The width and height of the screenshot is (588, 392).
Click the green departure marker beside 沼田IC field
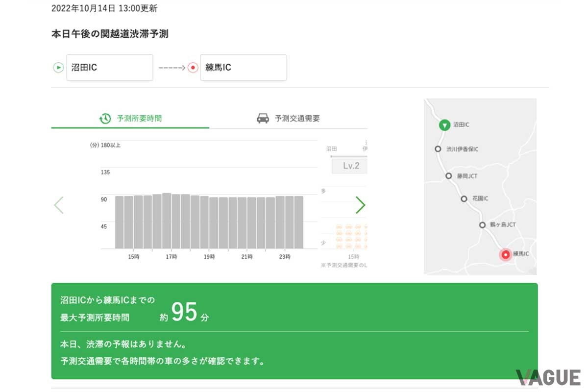tap(59, 68)
